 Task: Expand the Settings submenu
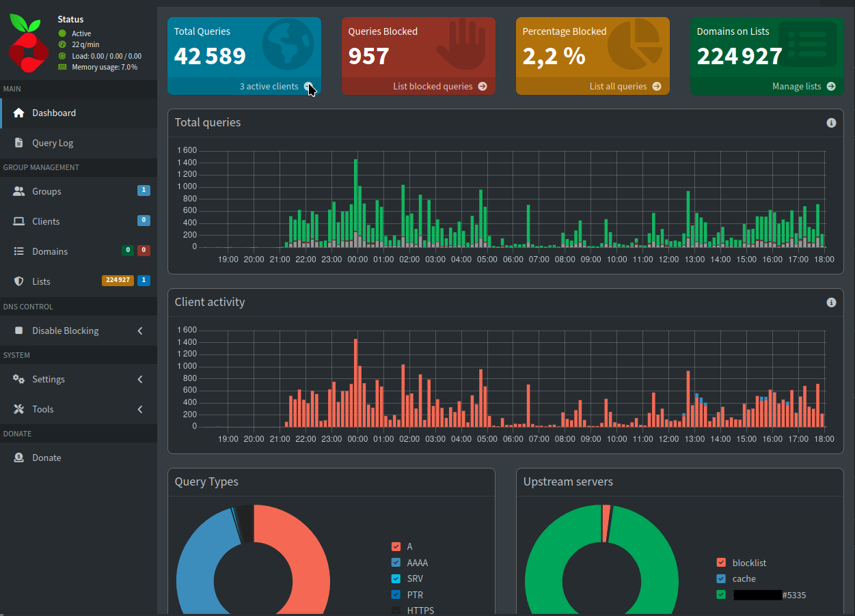tap(139, 379)
